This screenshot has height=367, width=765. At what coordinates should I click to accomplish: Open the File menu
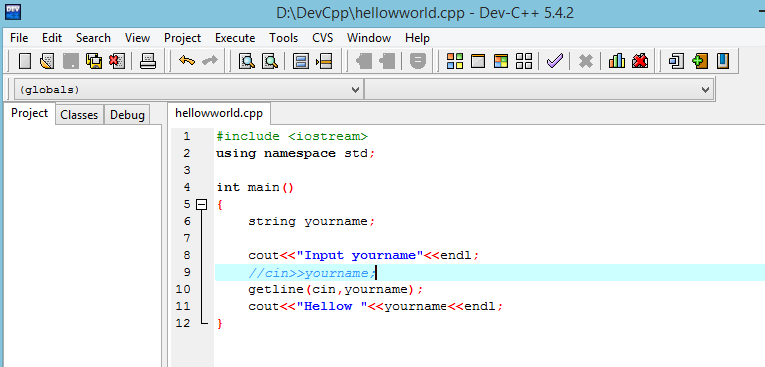19,38
